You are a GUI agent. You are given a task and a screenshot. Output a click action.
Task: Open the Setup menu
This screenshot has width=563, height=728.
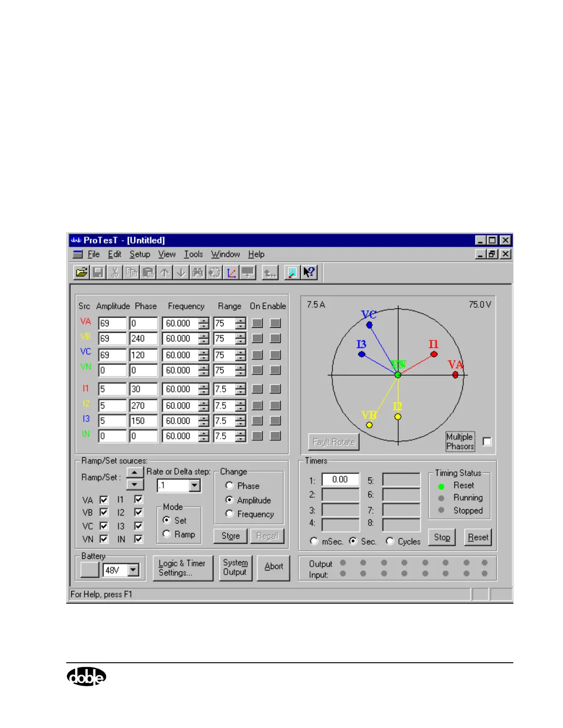point(140,254)
